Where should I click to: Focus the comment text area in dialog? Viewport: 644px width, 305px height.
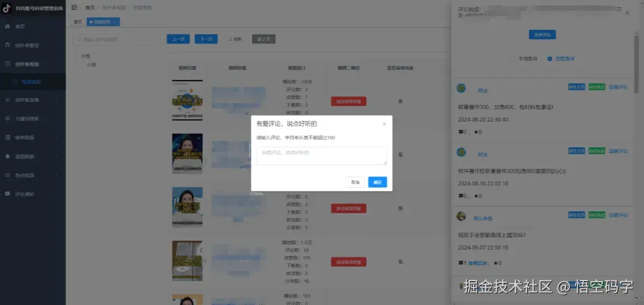(x=321, y=155)
